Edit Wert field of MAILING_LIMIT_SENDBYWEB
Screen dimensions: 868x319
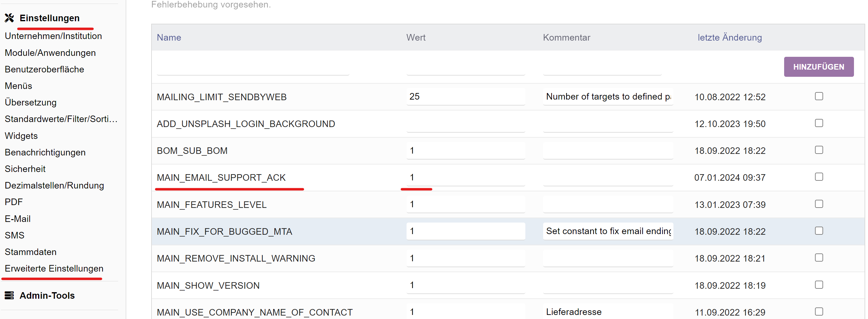pyautogui.click(x=465, y=97)
